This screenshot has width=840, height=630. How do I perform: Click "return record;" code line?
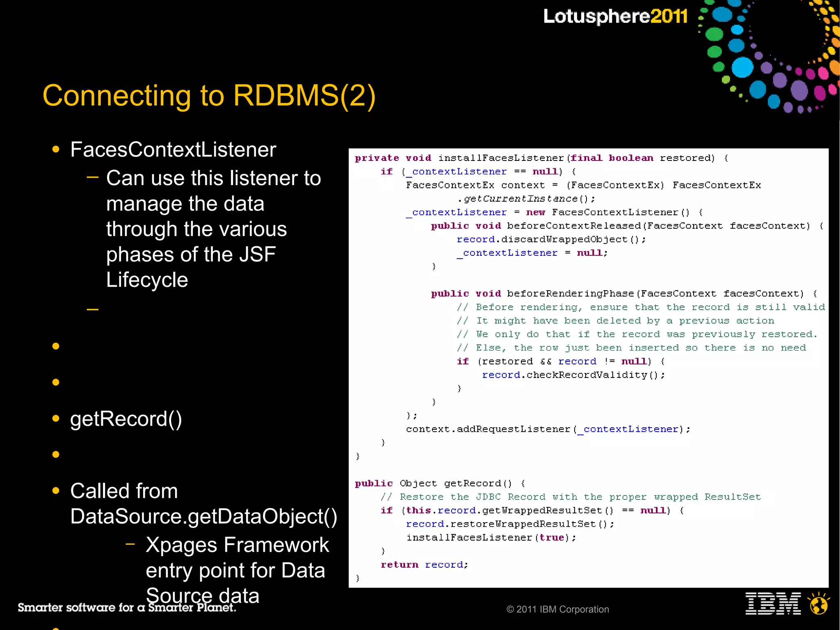tap(424, 564)
